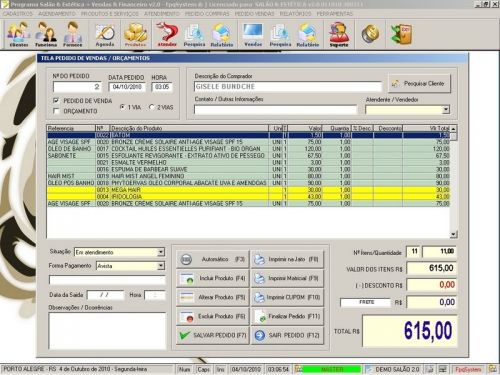Click Finalizar Pedido (F11) button

287,316
